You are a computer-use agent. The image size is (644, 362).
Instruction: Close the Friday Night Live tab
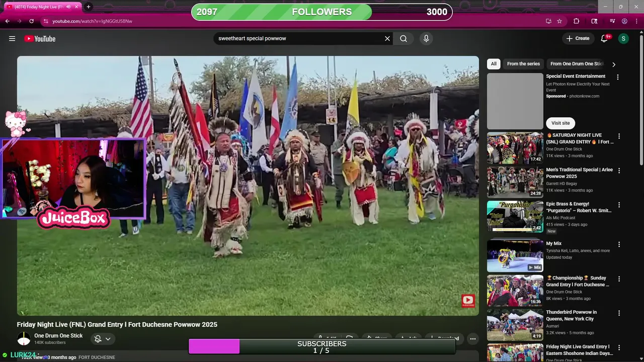(76, 7)
